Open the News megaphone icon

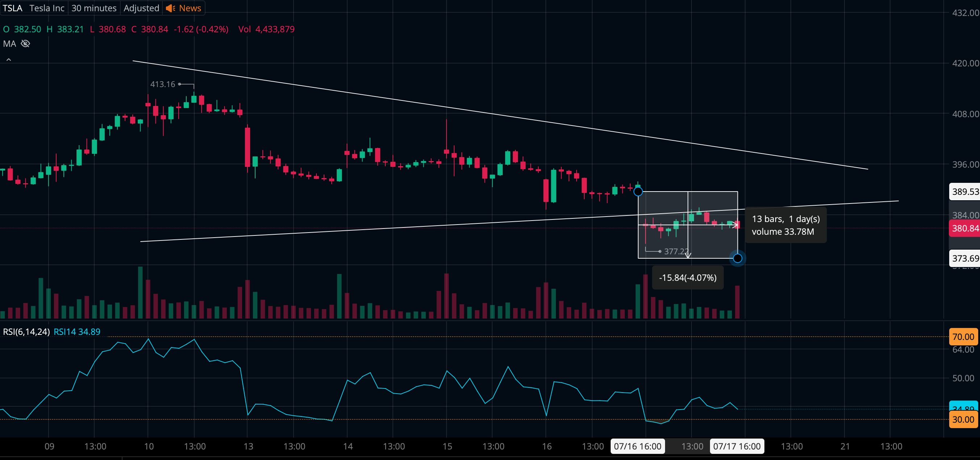(170, 8)
